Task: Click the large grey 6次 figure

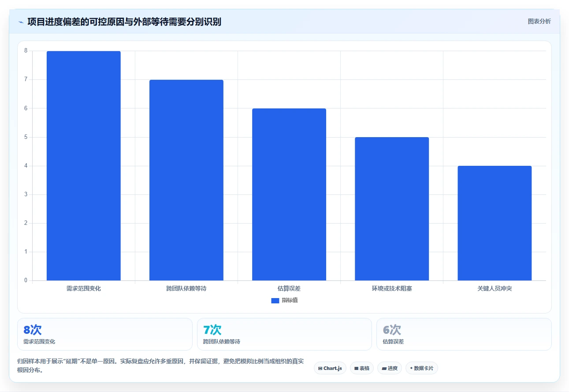Action: click(x=392, y=330)
